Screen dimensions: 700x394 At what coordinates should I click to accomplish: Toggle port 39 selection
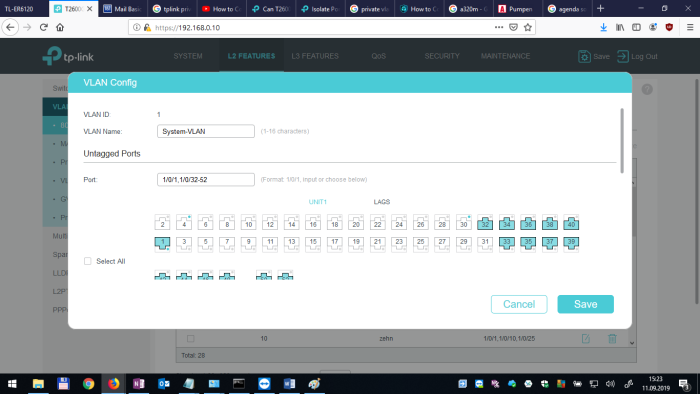click(571, 243)
